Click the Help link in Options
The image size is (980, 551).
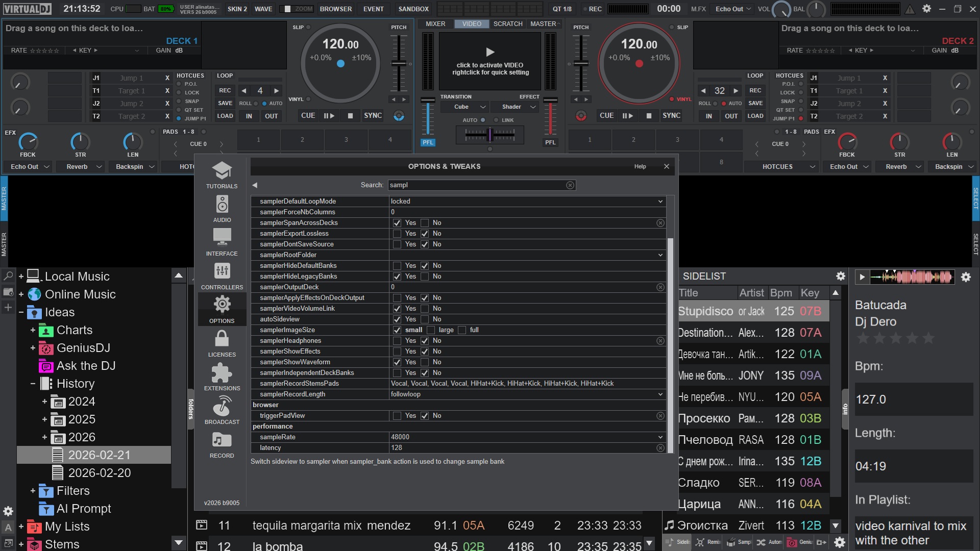pyautogui.click(x=640, y=166)
